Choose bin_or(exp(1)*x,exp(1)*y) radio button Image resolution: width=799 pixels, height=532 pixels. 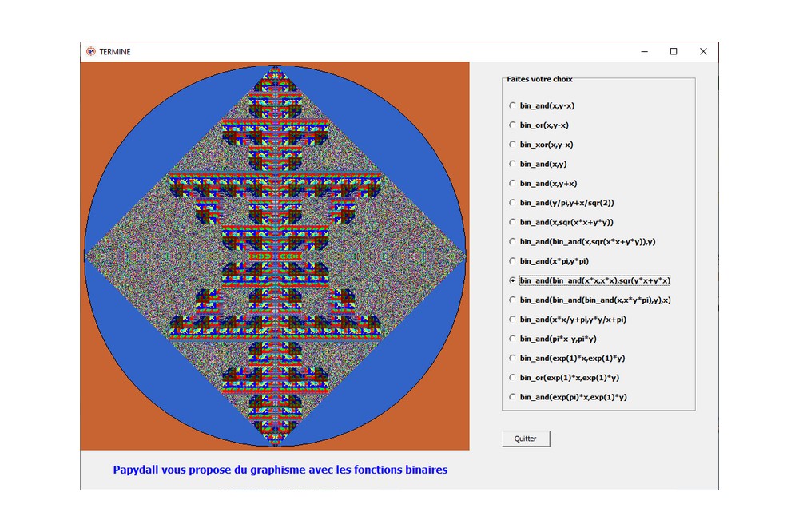point(564,377)
